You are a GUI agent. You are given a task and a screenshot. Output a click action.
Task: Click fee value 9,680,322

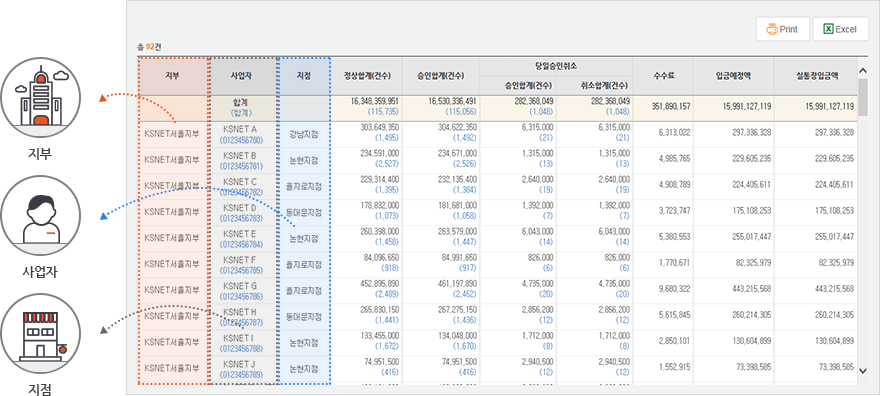pyautogui.click(x=675, y=288)
